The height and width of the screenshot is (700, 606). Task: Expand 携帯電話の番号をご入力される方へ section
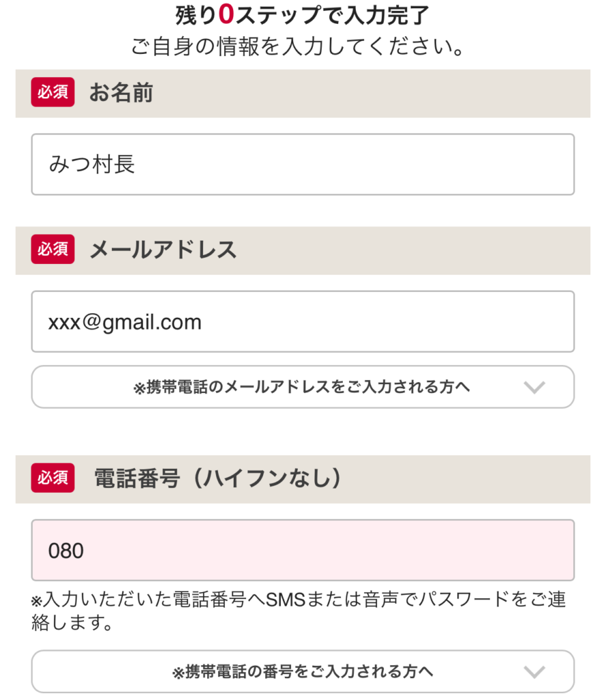coord(302,671)
